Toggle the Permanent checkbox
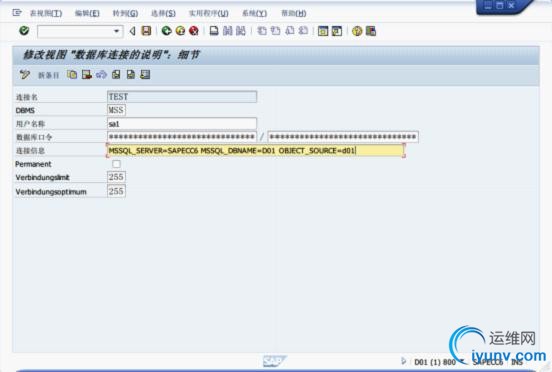Screen dimensions: 552x372 coord(116,164)
